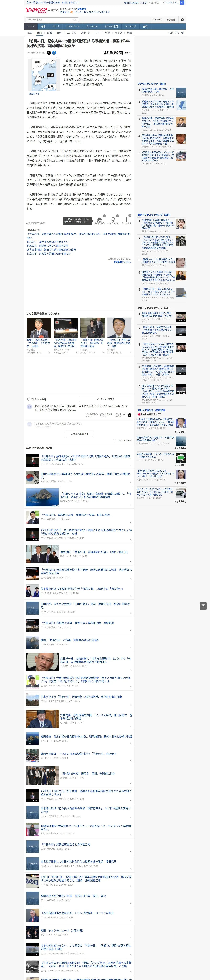Click 読売新聞オンライン source link
Screen dimensions: 210x980
click(122, 262)
